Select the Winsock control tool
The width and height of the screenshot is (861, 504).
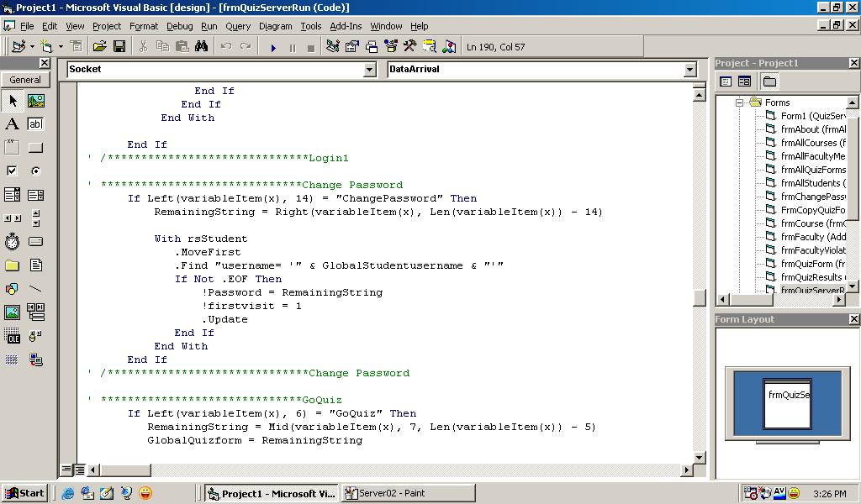click(x=35, y=360)
